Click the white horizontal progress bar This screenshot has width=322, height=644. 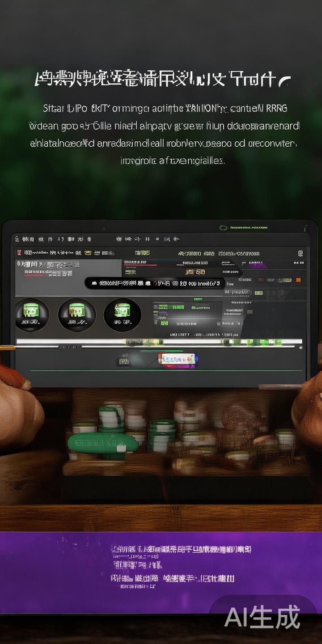coord(159,342)
